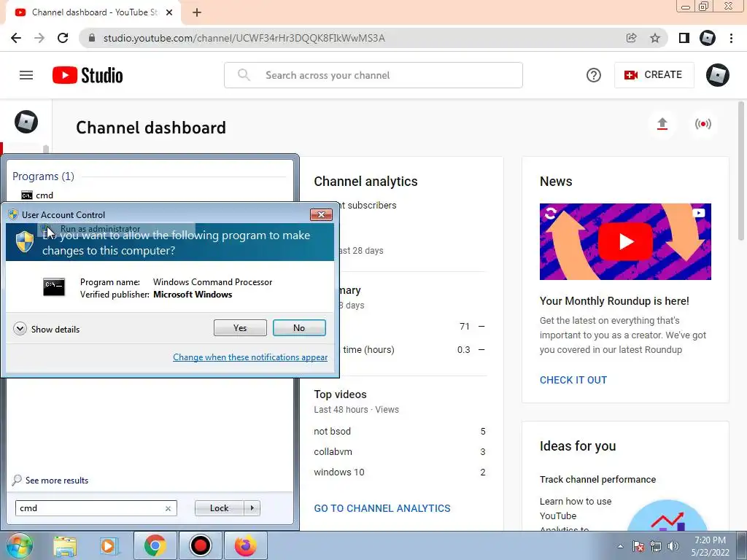Open the help question mark icon
747x560 pixels.
point(594,75)
